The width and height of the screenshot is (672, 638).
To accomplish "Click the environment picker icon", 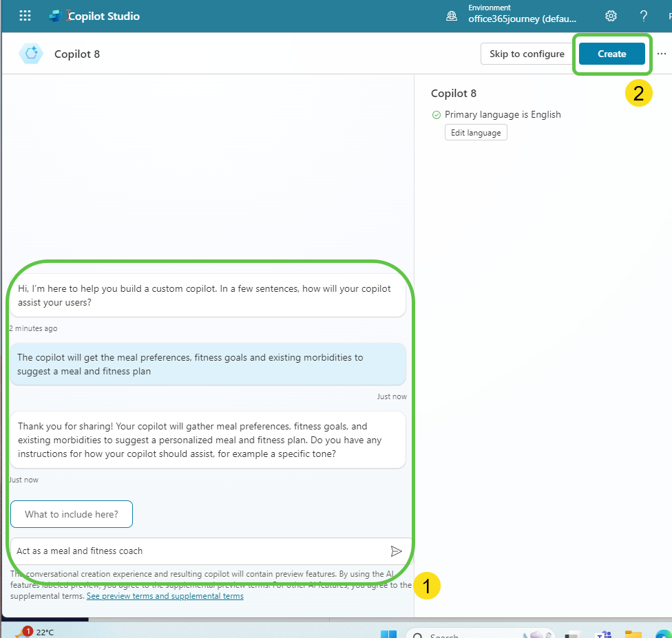I will (x=452, y=16).
